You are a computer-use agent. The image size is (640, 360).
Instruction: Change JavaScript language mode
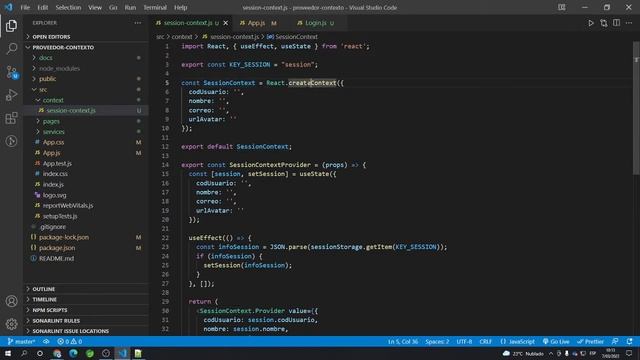pyautogui.click(x=518, y=341)
